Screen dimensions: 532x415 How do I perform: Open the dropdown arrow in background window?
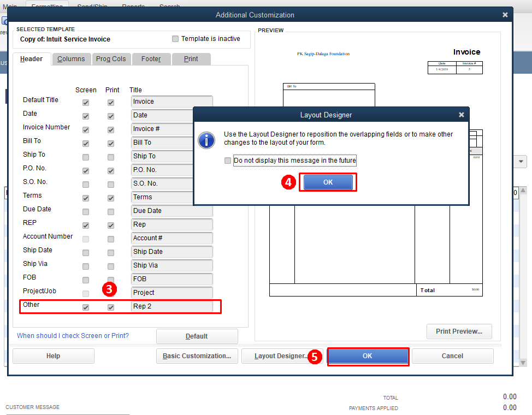click(x=521, y=162)
